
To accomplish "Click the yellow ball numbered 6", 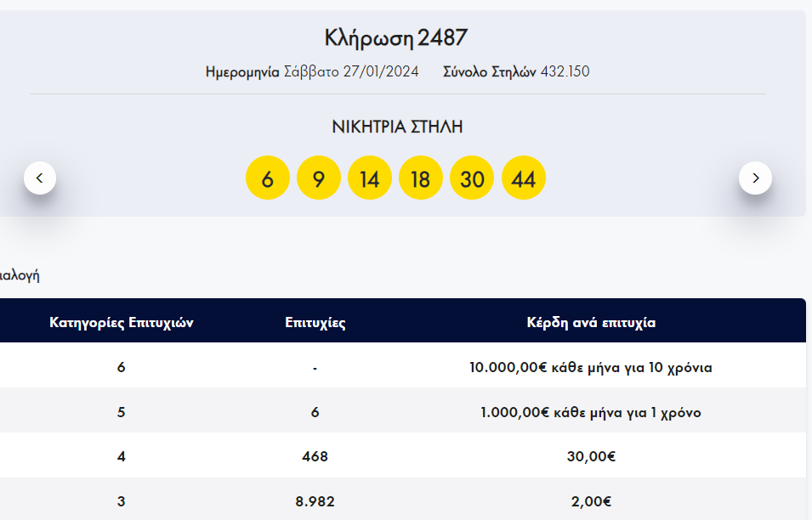I will pyautogui.click(x=268, y=178).
